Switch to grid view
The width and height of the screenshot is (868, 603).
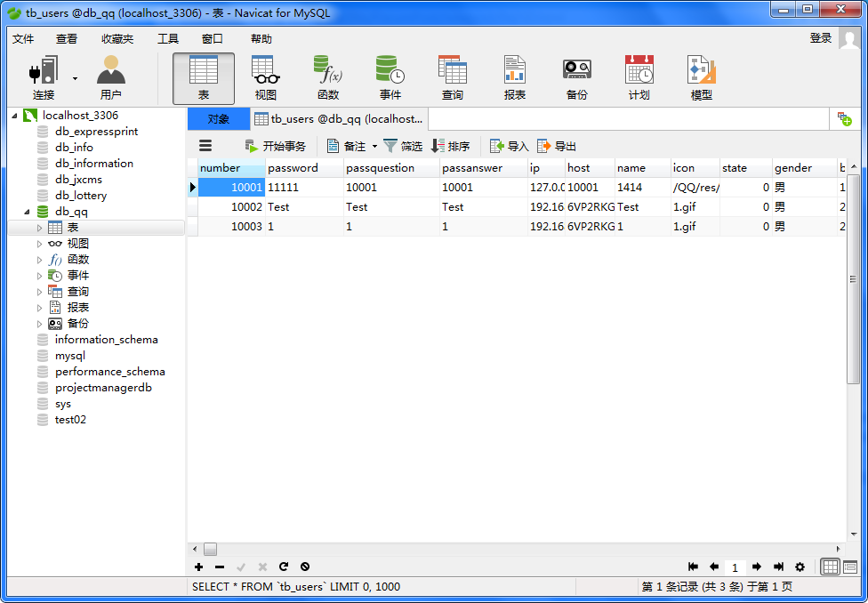coord(831,567)
